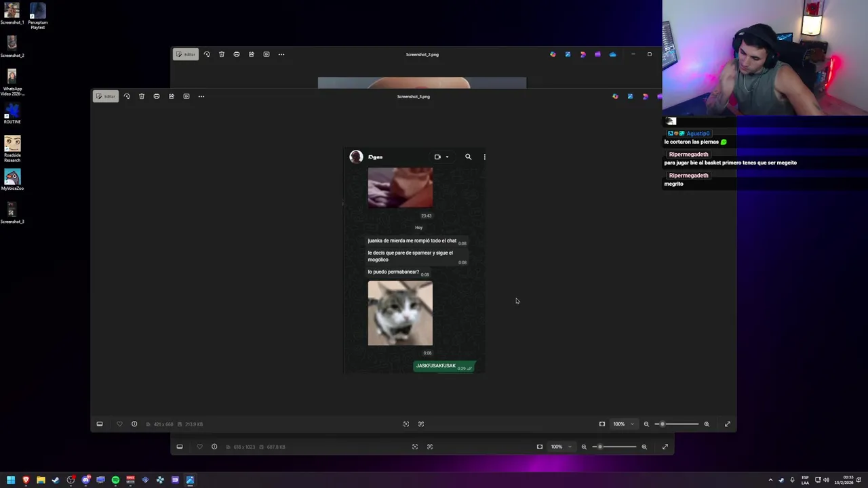Toggle filmstrip in Screenshot_3 window
The image size is (868, 488).
pyautogui.click(x=100, y=424)
